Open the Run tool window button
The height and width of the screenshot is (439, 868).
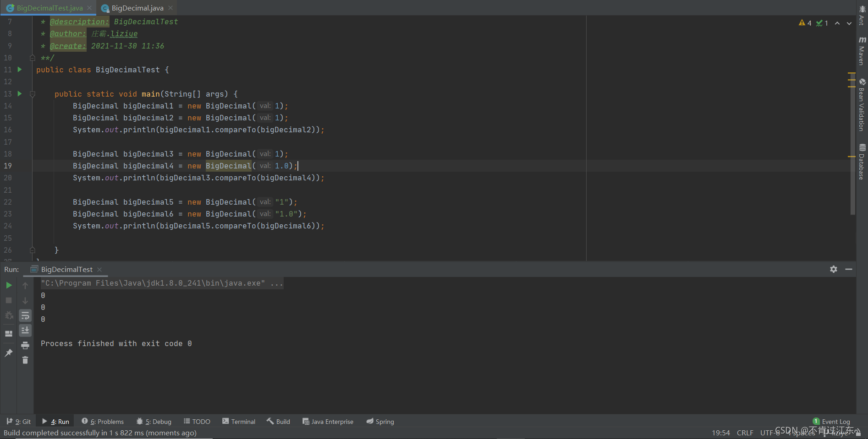point(55,422)
